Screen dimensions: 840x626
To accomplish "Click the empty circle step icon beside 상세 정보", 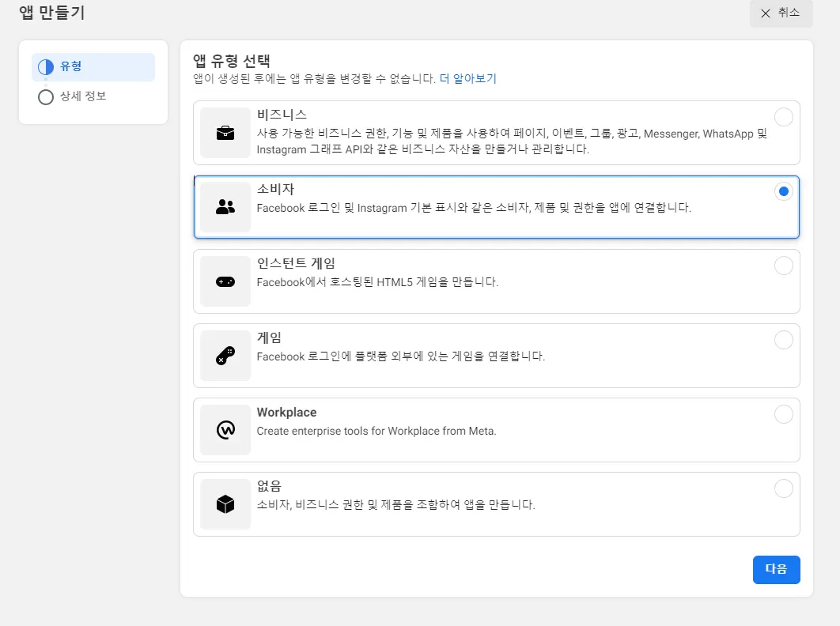I will coord(46,97).
